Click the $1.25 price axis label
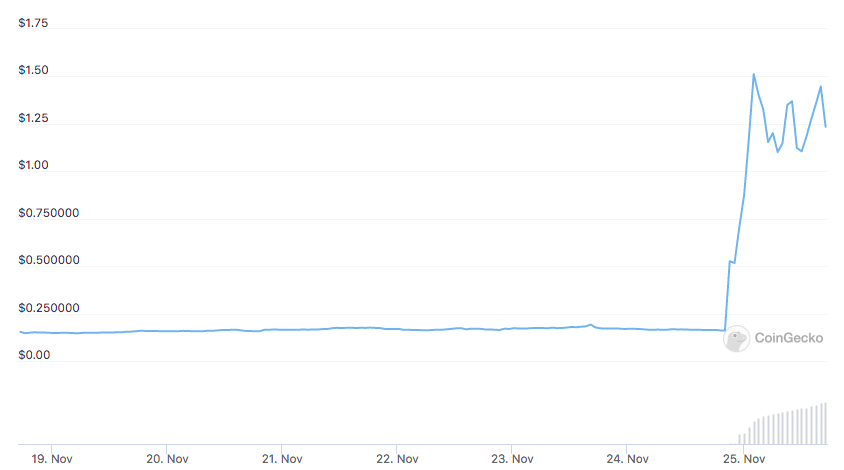844x470 pixels. [34, 119]
